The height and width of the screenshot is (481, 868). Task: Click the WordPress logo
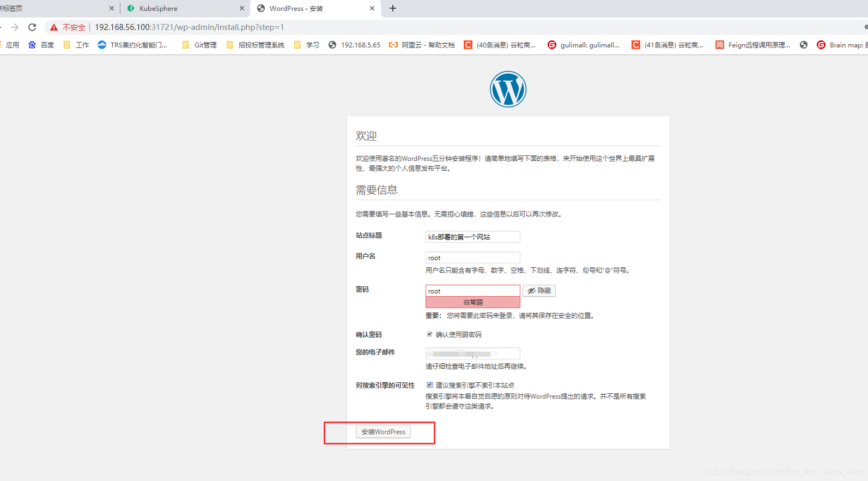click(508, 89)
